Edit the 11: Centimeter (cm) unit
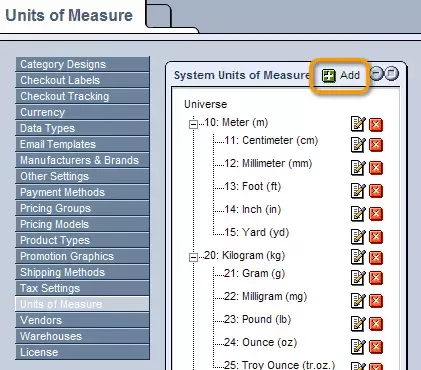 click(x=358, y=144)
